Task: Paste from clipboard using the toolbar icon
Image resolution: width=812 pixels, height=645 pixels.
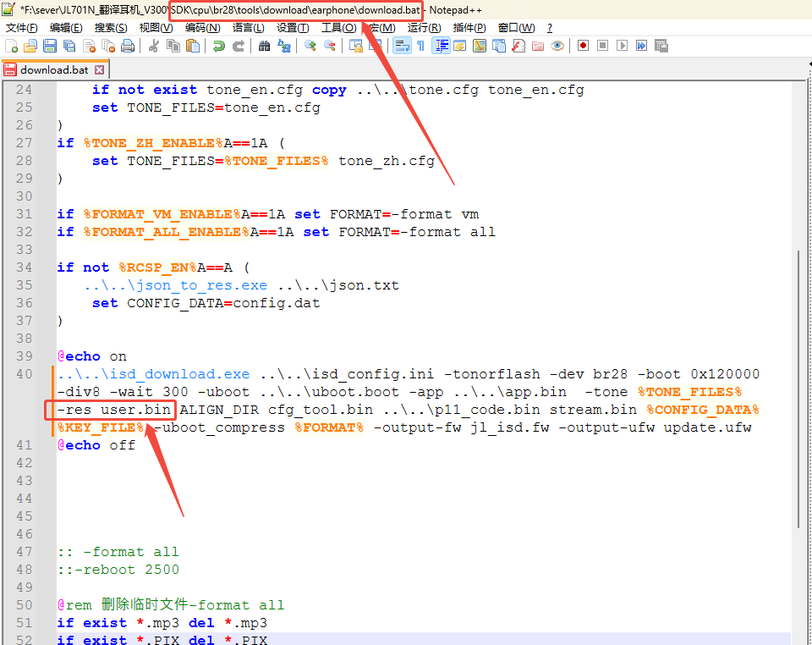Action: tap(193, 46)
